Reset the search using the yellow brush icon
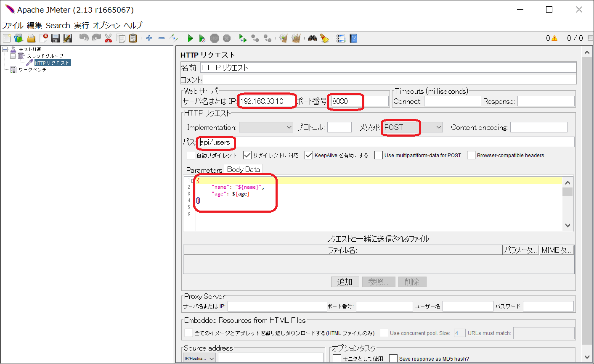Image resolution: width=594 pixels, height=364 pixels. [x=324, y=38]
